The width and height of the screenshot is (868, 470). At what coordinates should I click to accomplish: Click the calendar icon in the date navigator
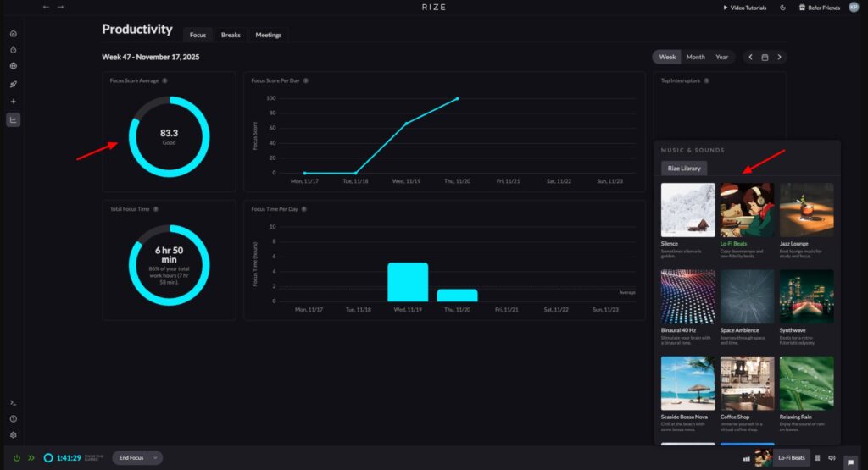pyautogui.click(x=765, y=57)
